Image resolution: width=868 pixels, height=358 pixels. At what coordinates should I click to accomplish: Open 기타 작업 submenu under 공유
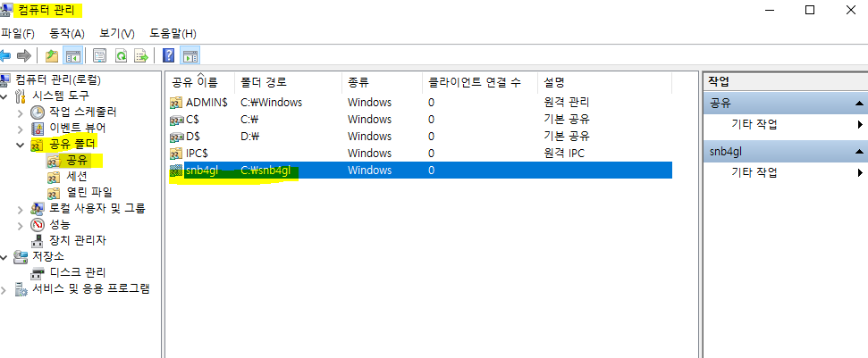pos(754,124)
